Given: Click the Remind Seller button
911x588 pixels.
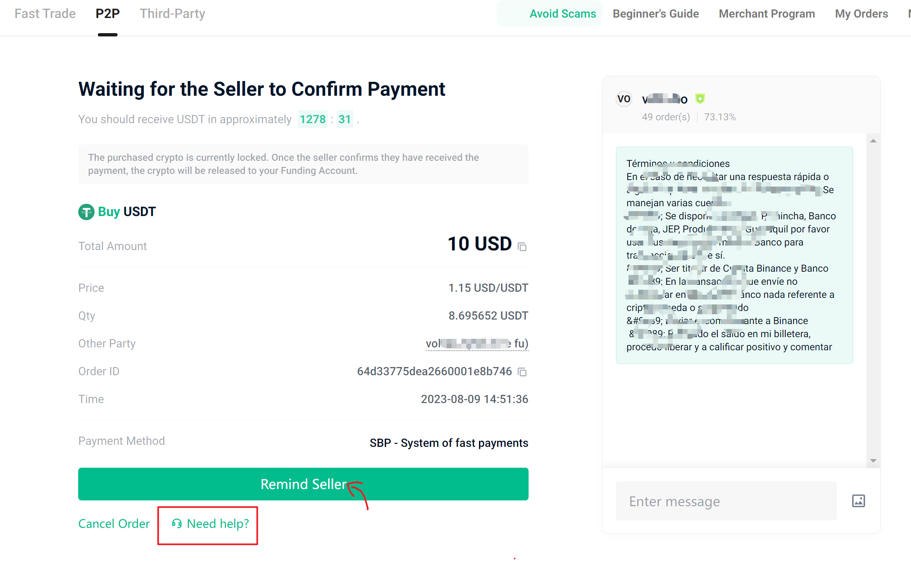Looking at the screenshot, I should [x=303, y=484].
